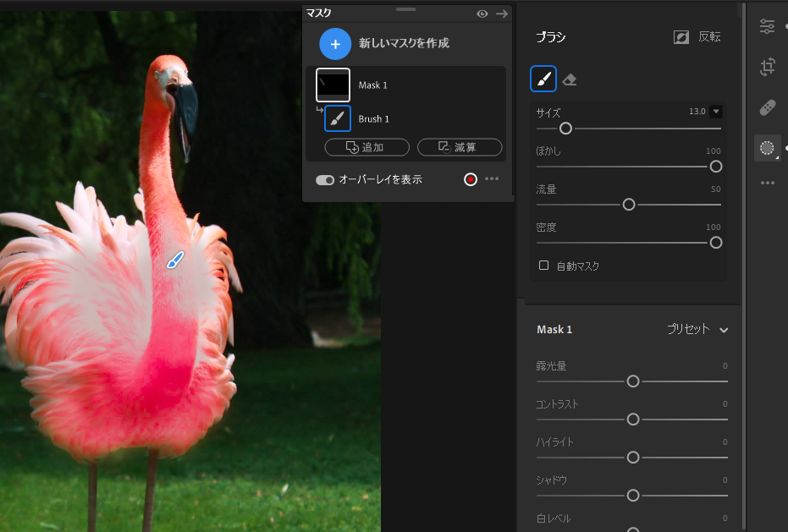Expand the プリセット dropdown chevron
The width and height of the screenshot is (788, 532).
(x=724, y=330)
